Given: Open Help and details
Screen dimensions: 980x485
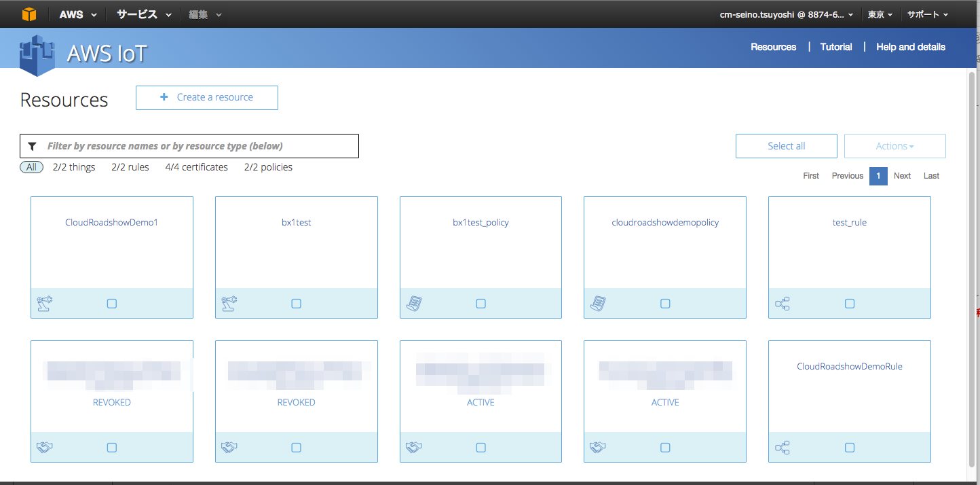Looking at the screenshot, I should pyautogui.click(x=911, y=47).
